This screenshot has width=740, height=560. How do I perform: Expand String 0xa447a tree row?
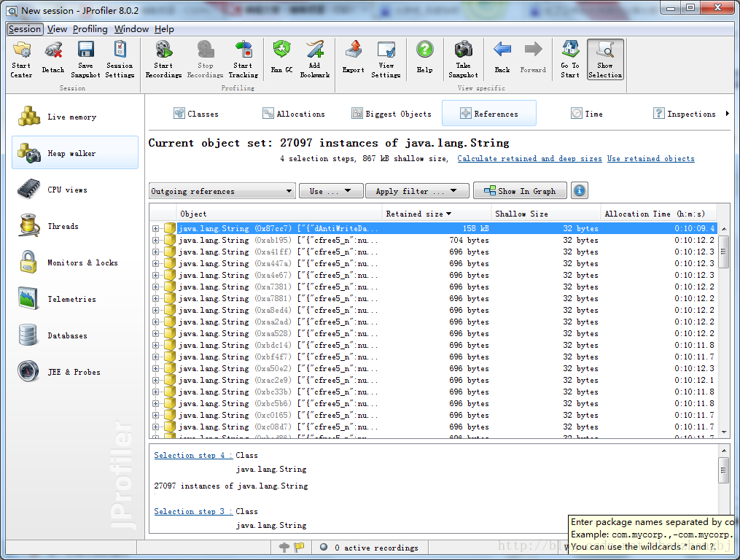click(156, 263)
